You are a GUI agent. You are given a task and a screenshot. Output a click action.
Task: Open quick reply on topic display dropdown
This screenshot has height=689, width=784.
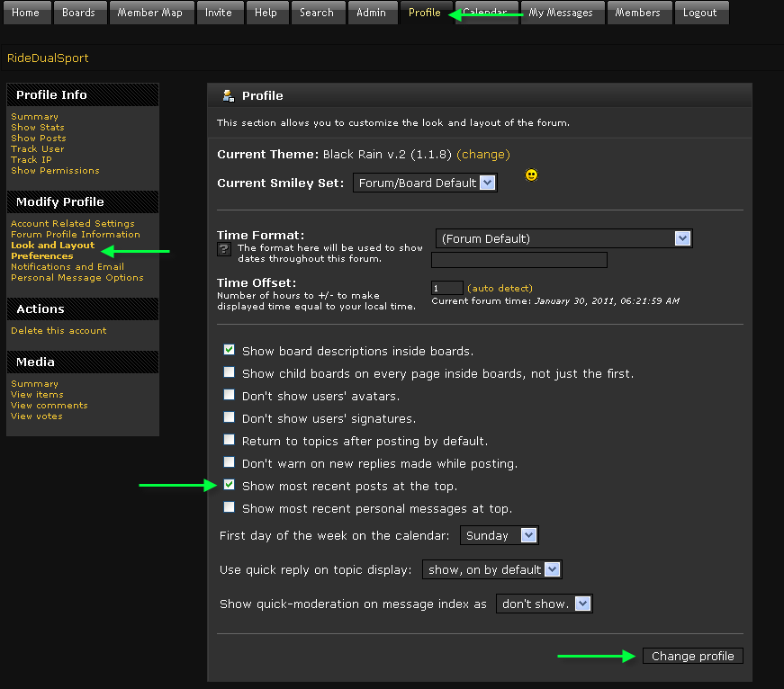pos(491,569)
